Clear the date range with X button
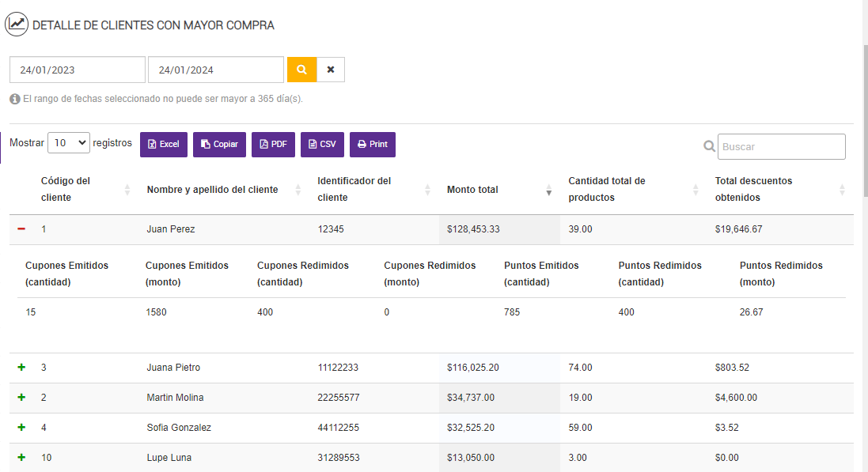Image resolution: width=868 pixels, height=472 pixels. click(x=331, y=70)
